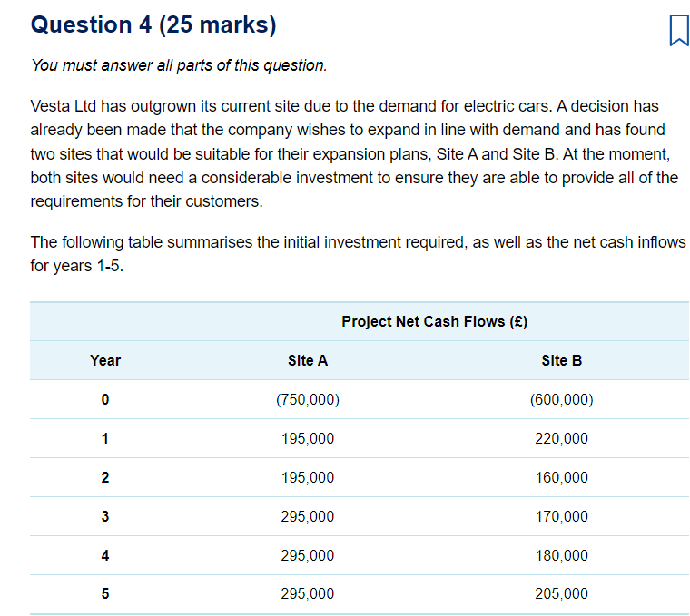The height and width of the screenshot is (616, 690).
Task: Click 'The following table summarises' paragraph
Action: [x=358, y=254]
